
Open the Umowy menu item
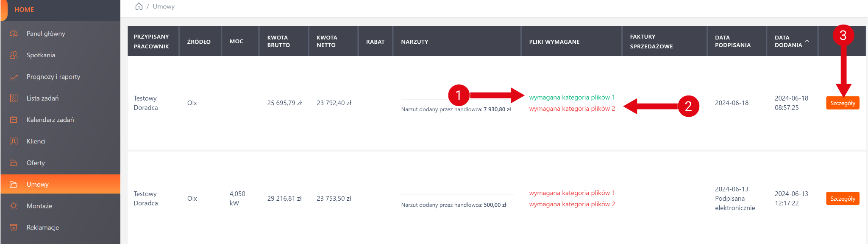38,185
